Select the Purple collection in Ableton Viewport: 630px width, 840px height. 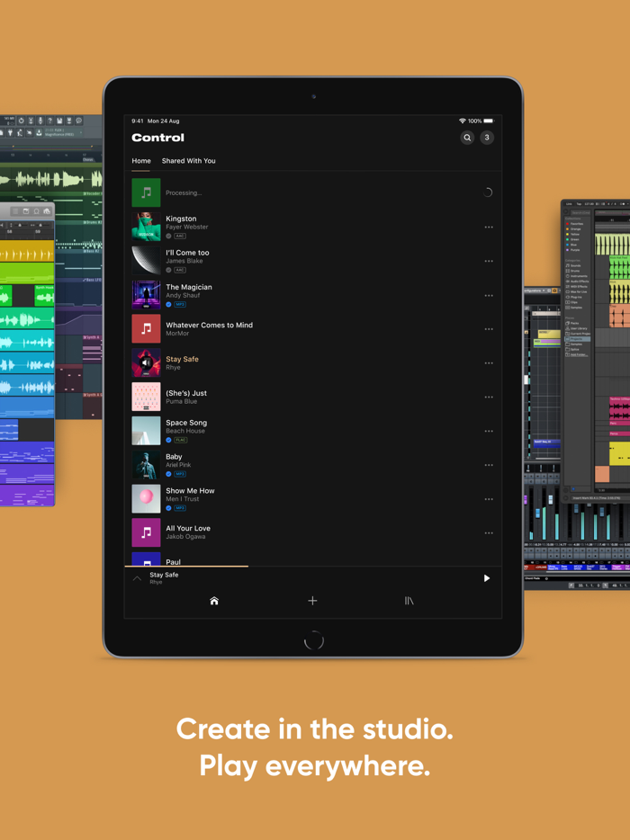[572, 250]
